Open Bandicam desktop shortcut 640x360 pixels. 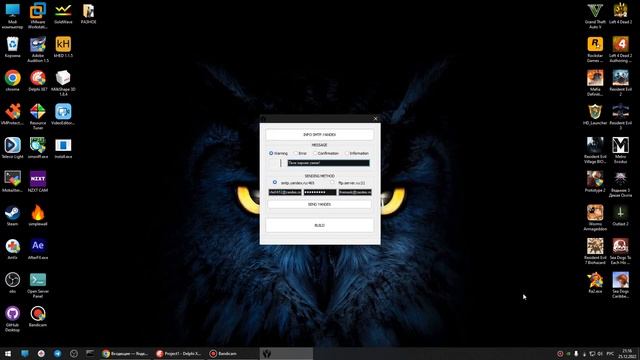coord(38,316)
